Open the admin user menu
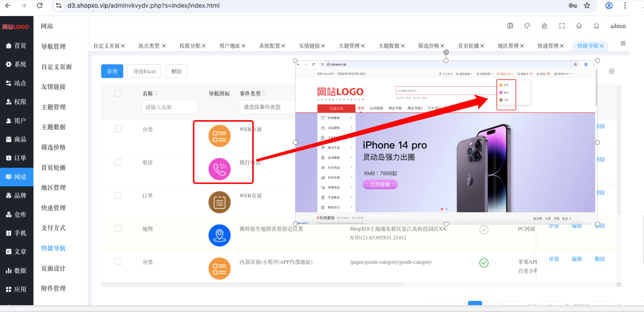 click(x=618, y=26)
